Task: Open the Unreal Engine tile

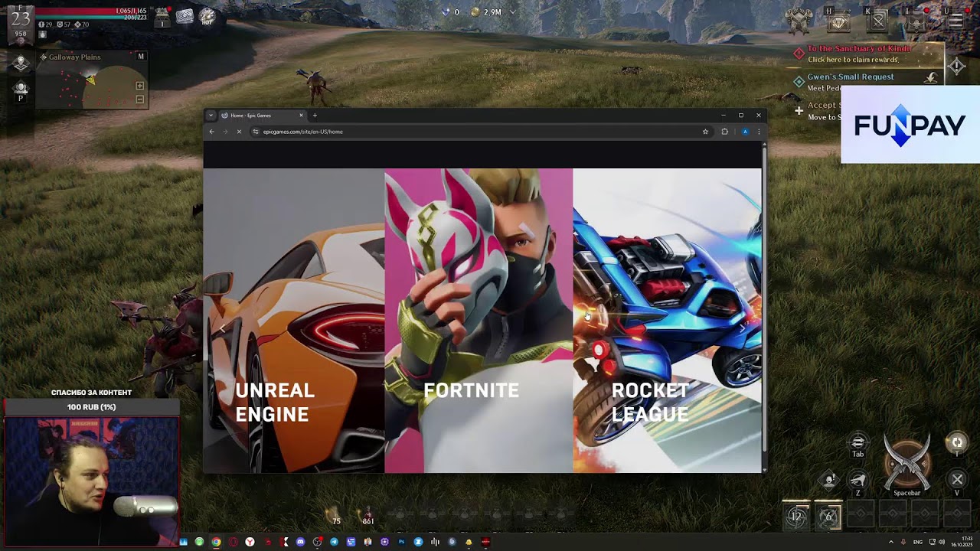Action: pyautogui.click(x=294, y=321)
